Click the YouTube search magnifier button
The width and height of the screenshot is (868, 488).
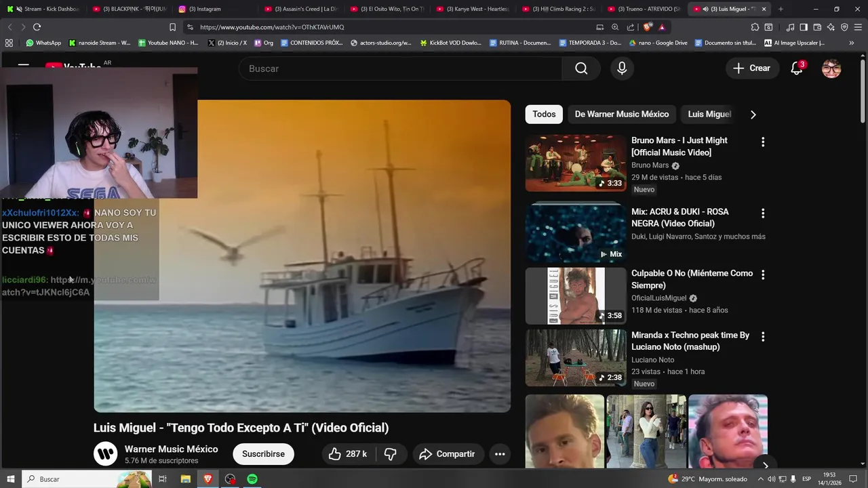point(581,68)
